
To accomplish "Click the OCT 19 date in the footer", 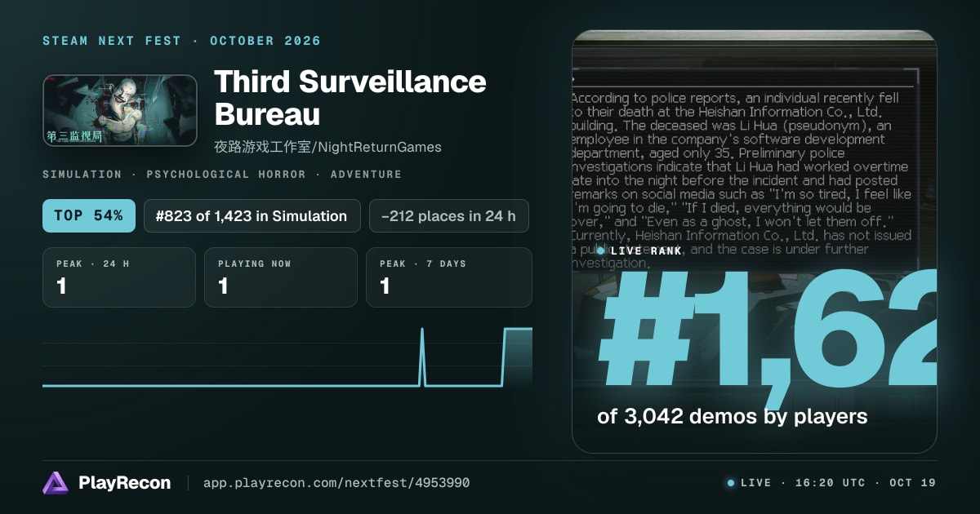I will pos(912,483).
